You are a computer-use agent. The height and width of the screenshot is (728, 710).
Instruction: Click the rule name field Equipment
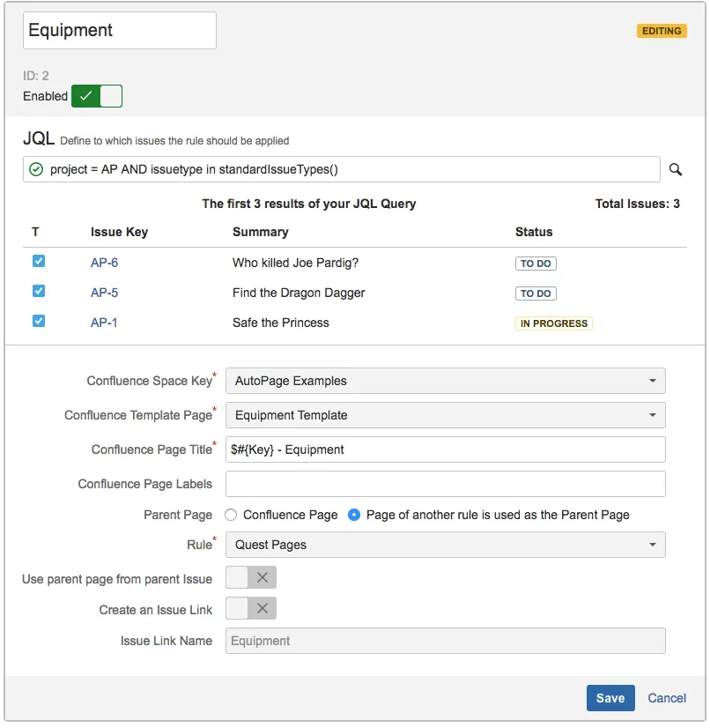(x=119, y=31)
